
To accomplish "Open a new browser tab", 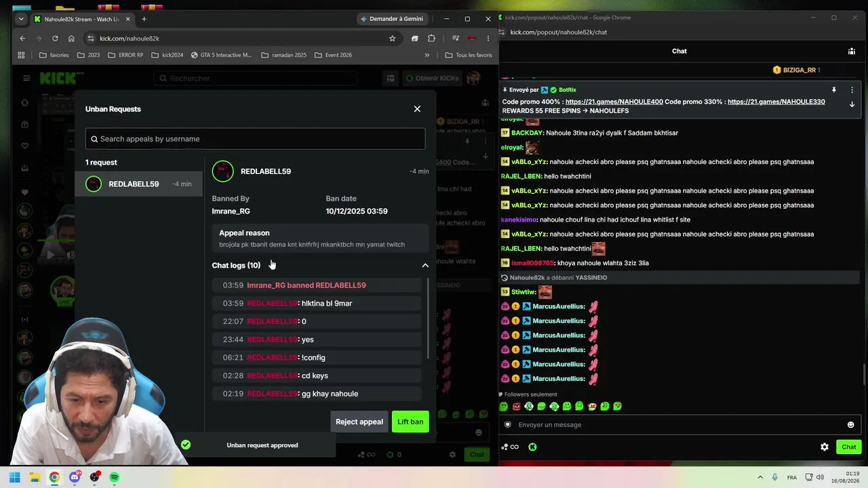I will [144, 19].
